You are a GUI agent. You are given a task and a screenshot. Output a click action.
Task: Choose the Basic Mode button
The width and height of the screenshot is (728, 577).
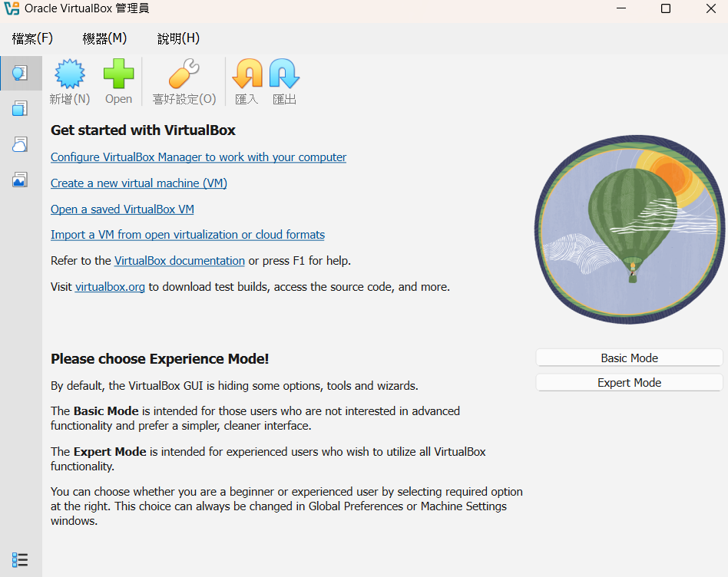click(629, 358)
